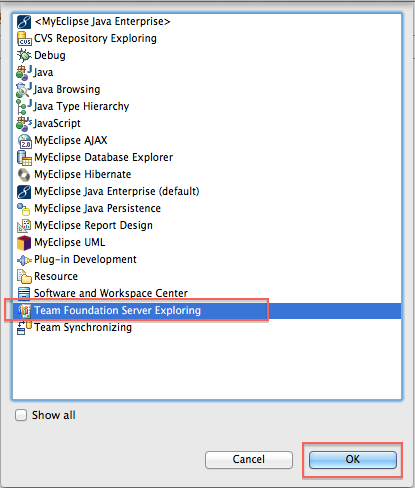Click the Plug-in Development icon

(x=24, y=259)
